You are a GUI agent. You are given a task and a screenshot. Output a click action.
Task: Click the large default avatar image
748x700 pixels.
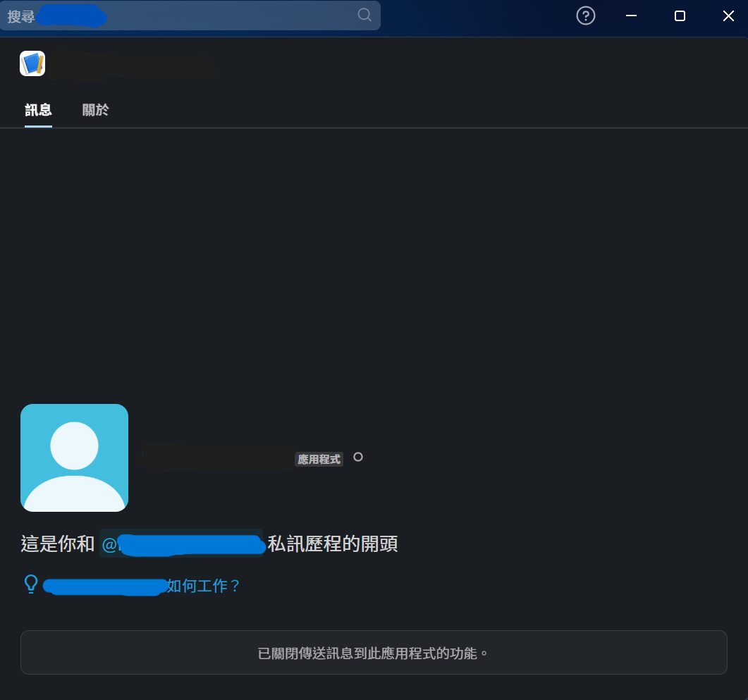click(x=74, y=458)
